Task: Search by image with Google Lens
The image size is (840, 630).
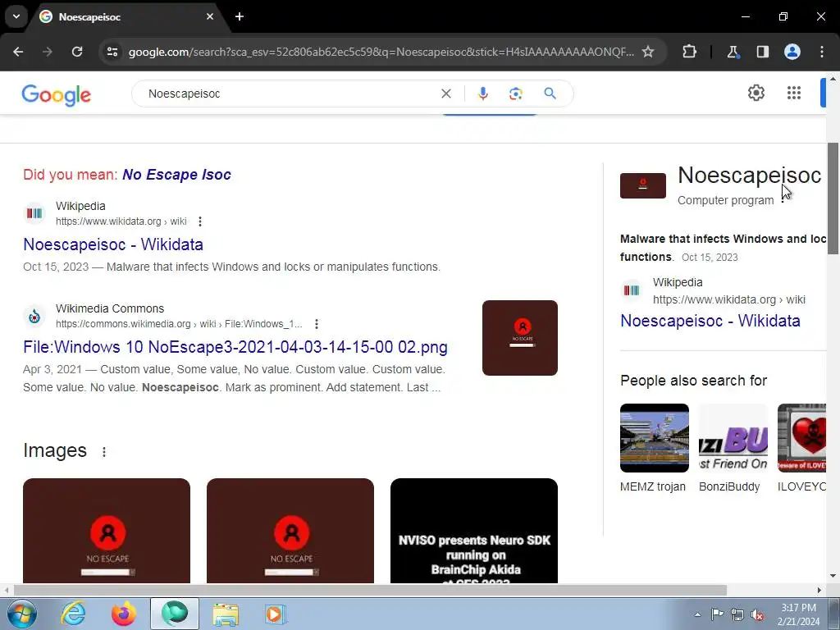Action: point(516,94)
